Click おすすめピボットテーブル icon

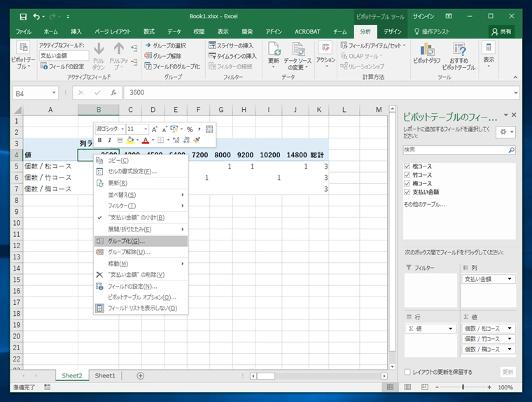(x=459, y=49)
